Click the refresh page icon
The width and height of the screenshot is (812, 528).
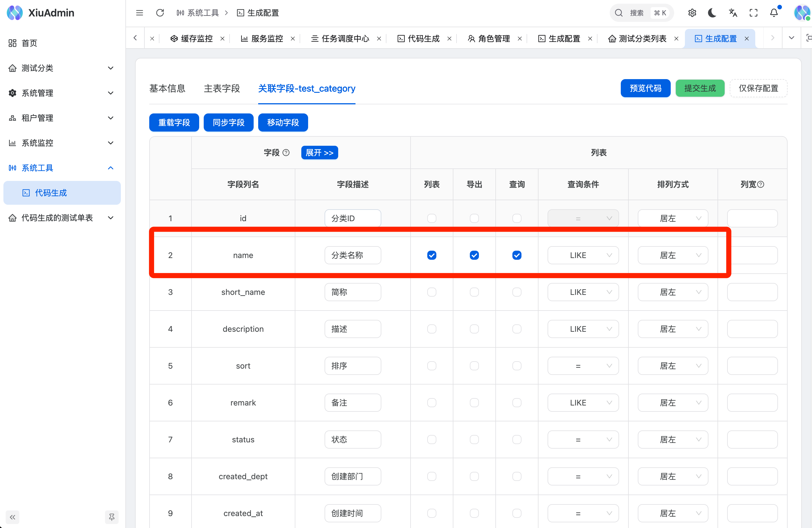(x=160, y=13)
